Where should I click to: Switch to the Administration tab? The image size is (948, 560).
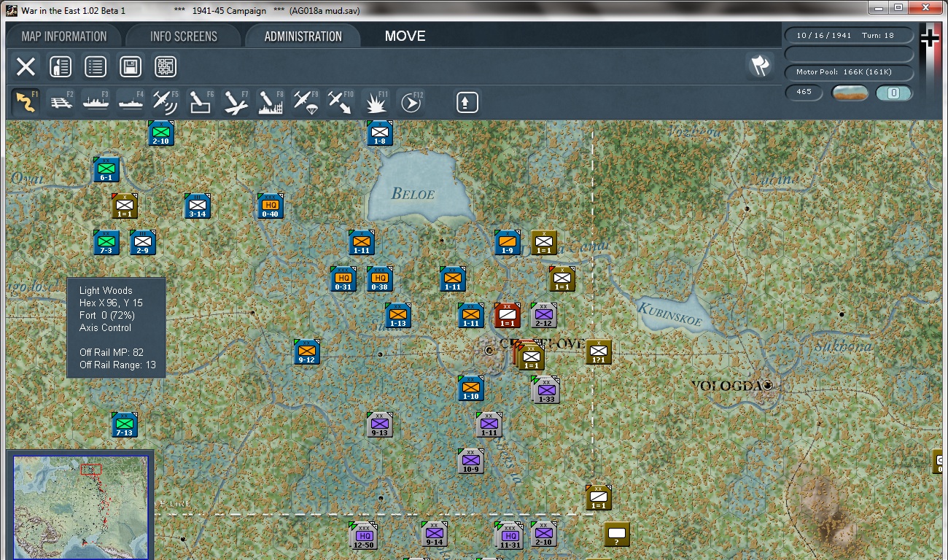pyautogui.click(x=303, y=36)
